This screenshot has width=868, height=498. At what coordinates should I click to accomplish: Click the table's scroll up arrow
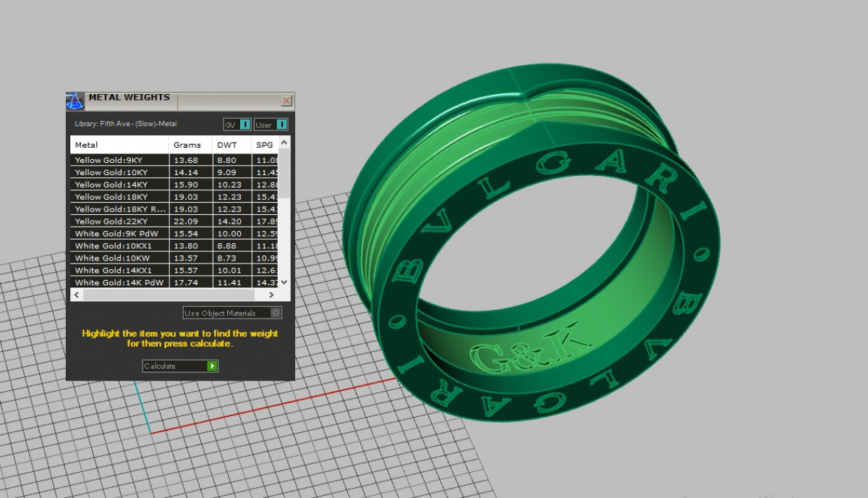coord(284,143)
